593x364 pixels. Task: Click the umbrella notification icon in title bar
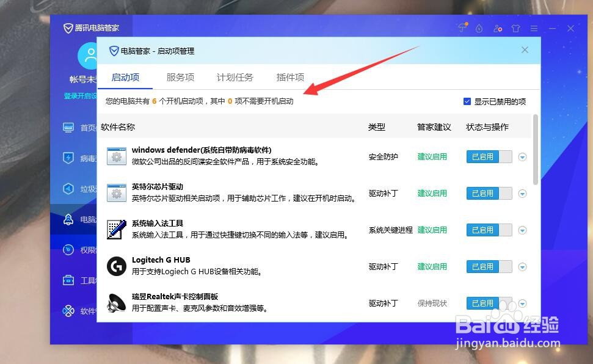[x=462, y=27]
